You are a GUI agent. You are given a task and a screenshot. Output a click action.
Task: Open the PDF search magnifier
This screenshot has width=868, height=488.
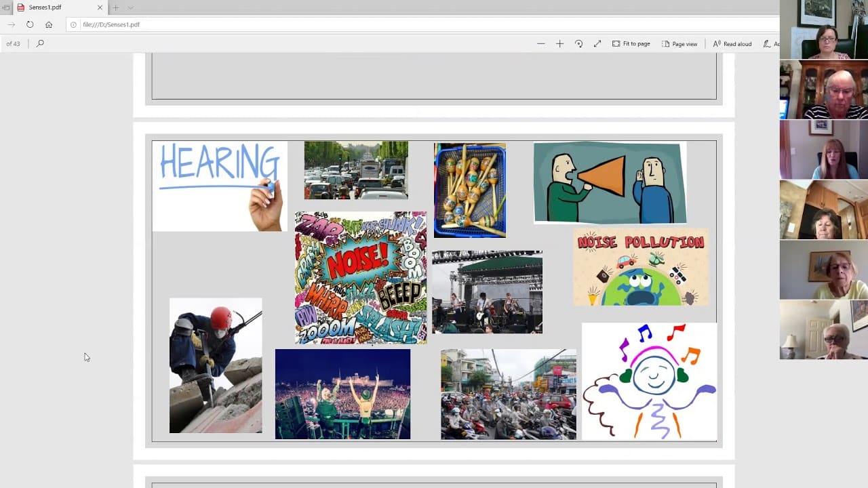point(40,43)
